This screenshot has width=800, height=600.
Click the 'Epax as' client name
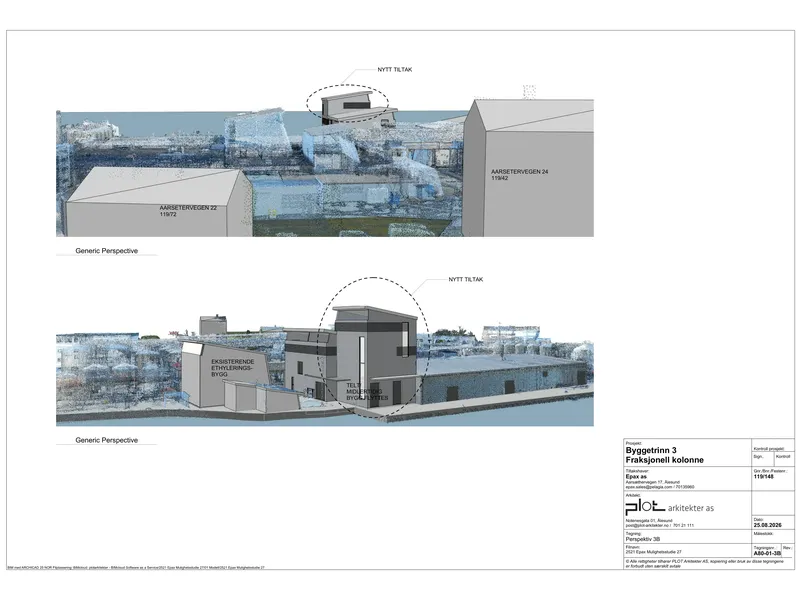tap(636, 477)
